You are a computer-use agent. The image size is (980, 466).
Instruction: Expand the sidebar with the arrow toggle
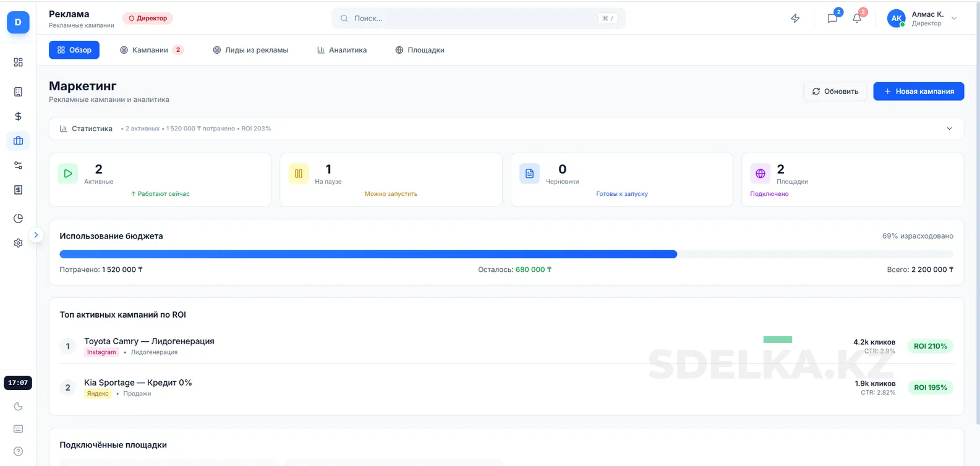point(36,235)
